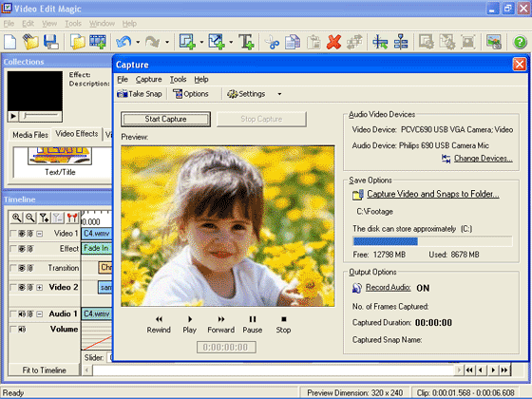
Task: Open the Settings dropdown arrow
Action: pos(279,94)
